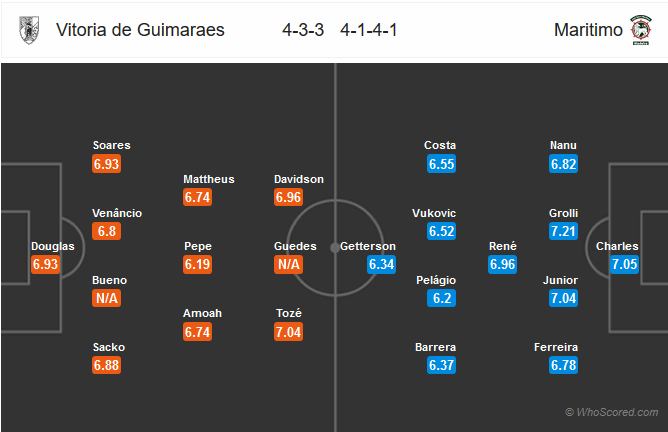Select Sacko's 6.88 rating badge
Viewport: 668px width, 432px height.
click(x=107, y=365)
